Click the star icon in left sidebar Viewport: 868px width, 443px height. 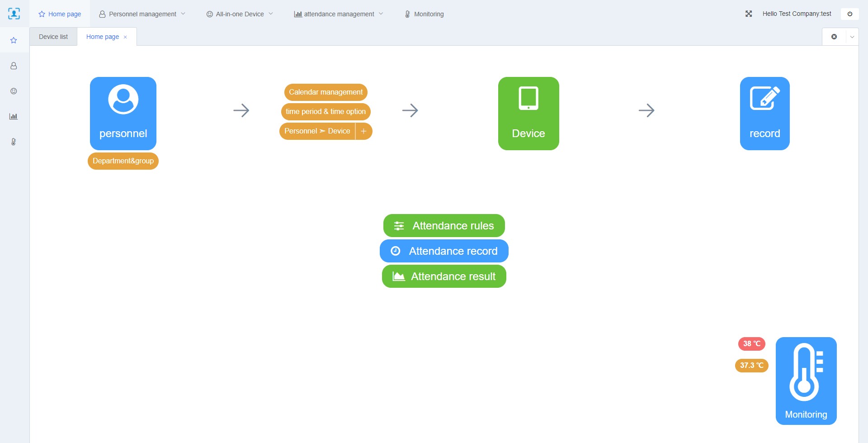tap(14, 40)
